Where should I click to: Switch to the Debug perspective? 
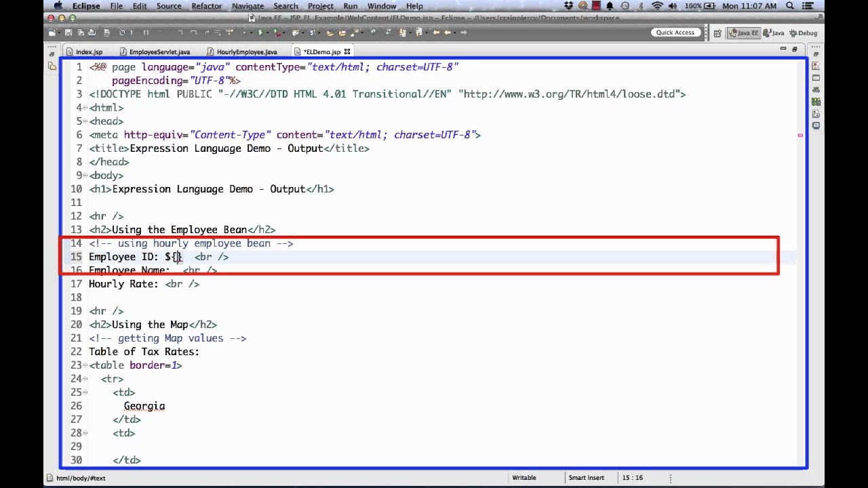pyautogui.click(x=804, y=33)
